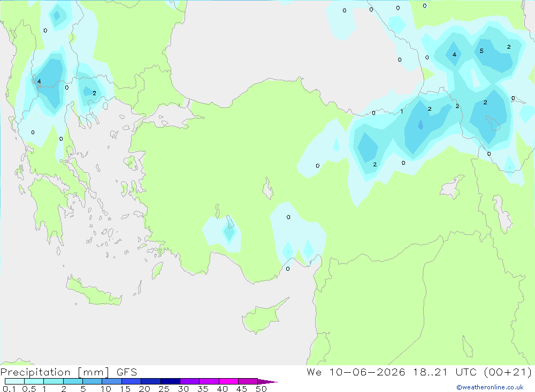The width and height of the screenshot is (535, 392).
Task: Open the weatheronline.co.uk copyright link
Action: click(x=490, y=387)
